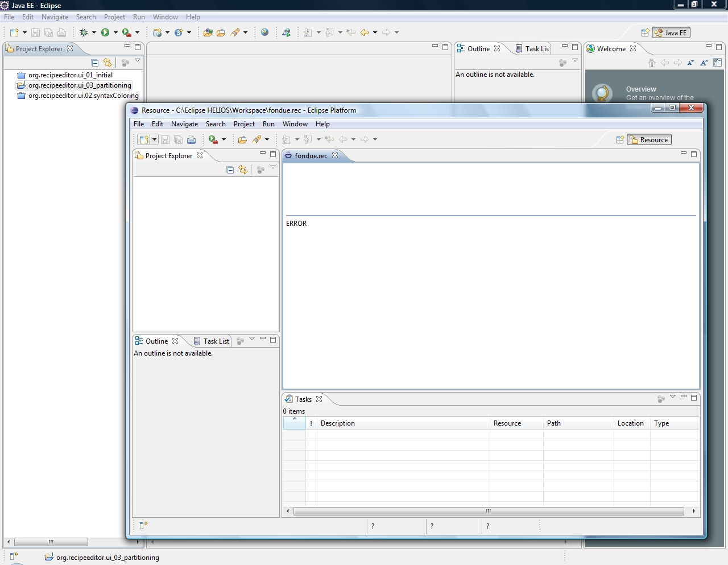Viewport: 728px width, 565px height.
Task: Switch to Task List tab in Resource window
Action: (x=211, y=341)
